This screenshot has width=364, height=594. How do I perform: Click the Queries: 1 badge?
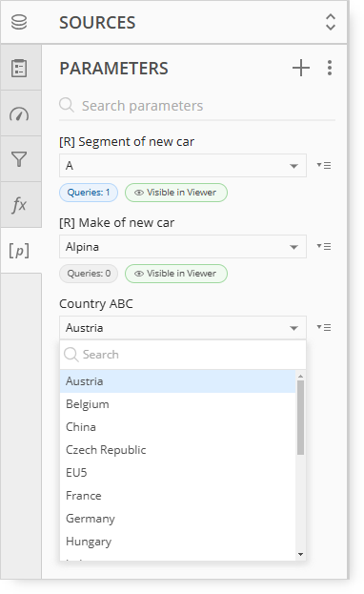[x=89, y=193]
